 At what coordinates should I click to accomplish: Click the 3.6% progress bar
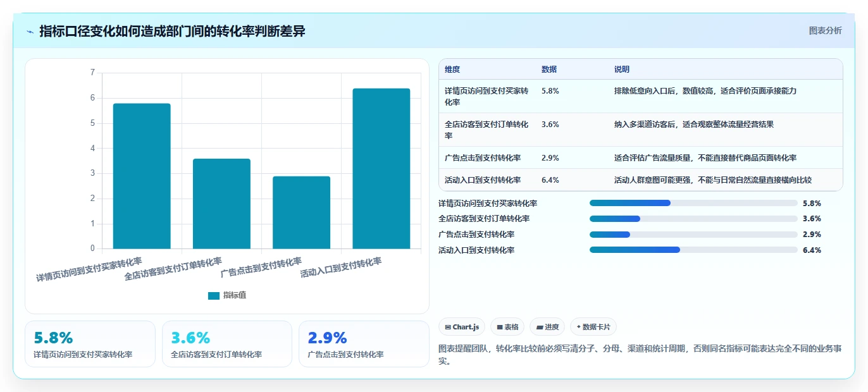[x=693, y=219]
